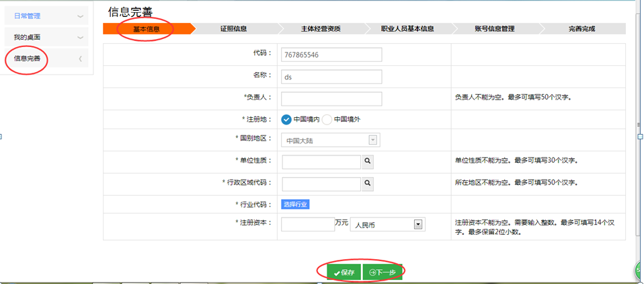
Task: Open 国别地区 dropdown showing 中国大陆
Action: (331, 141)
